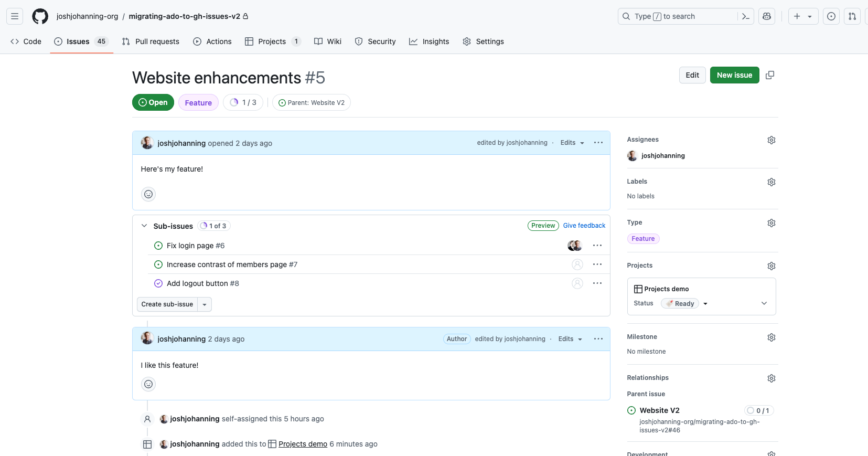Open the Pull requests tab

coord(151,41)
